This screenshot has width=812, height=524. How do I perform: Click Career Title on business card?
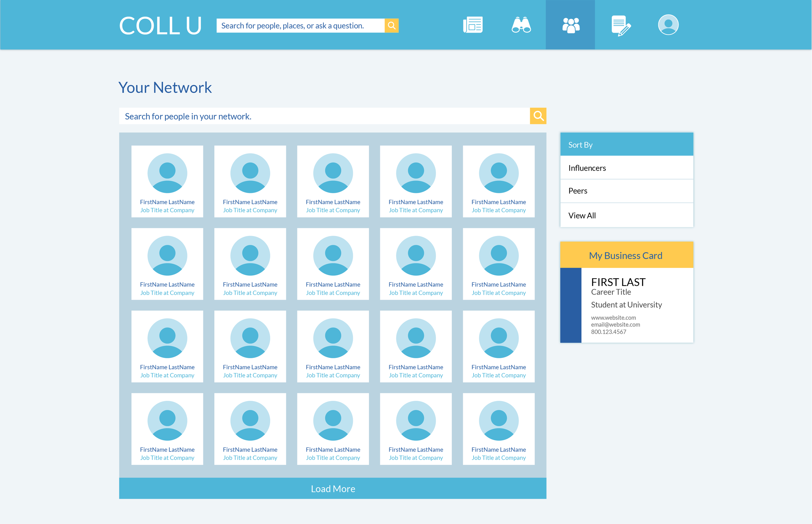pos(611,292)
